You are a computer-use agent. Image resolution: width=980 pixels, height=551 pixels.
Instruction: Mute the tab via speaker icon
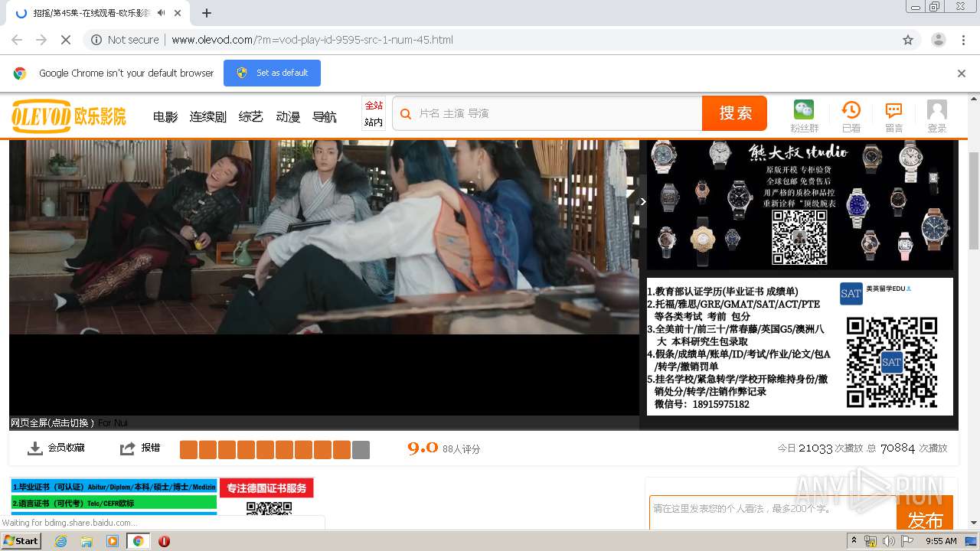pos(161,13)
